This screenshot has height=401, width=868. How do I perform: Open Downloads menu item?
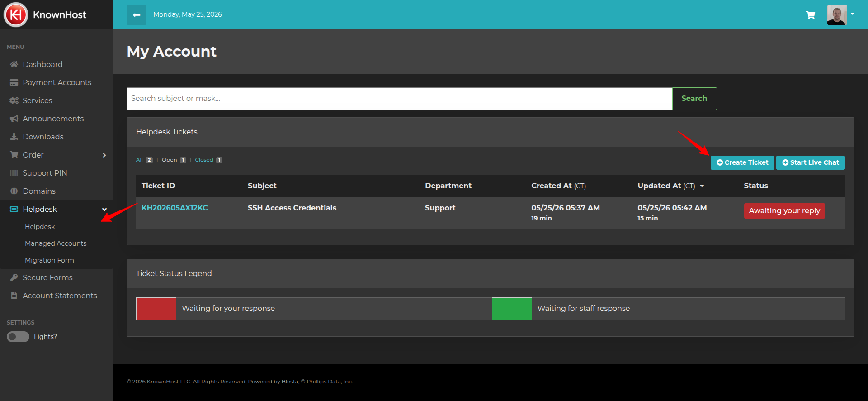coord(43,137)
